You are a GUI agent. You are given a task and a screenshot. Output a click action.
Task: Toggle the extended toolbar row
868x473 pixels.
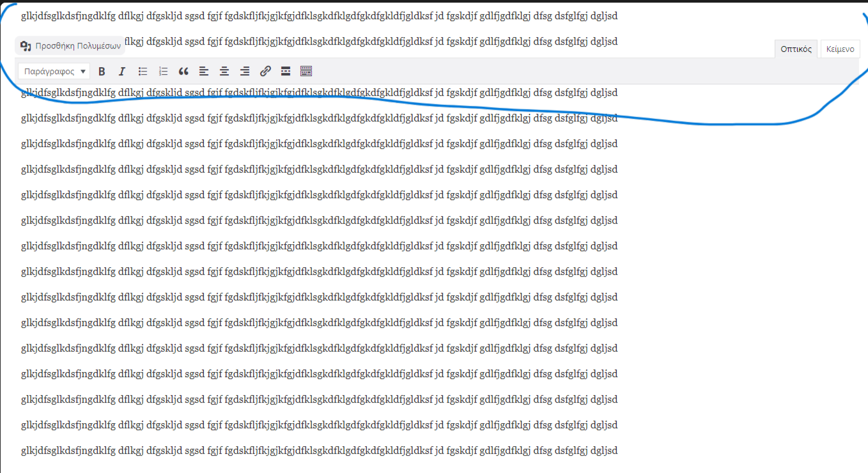tap(306, 72)
